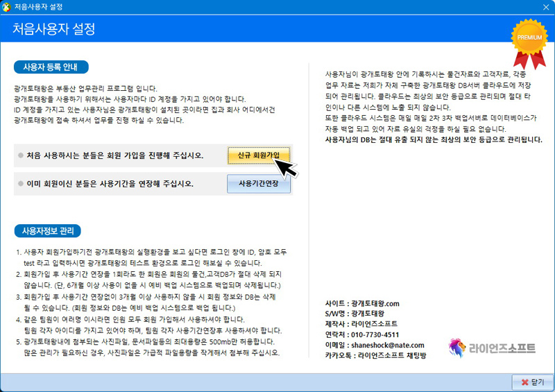Click the red X icon on 닫기 button
The image size is (555, 392).
click(525, 382)
